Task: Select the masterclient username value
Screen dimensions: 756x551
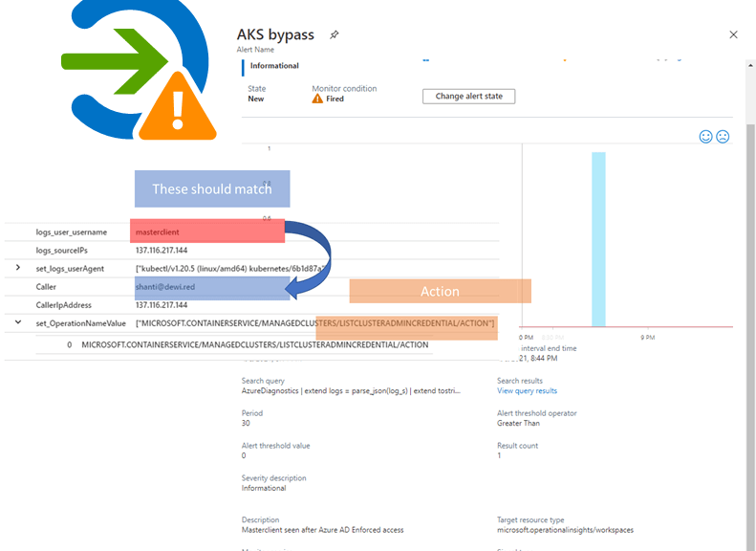Action: point(158,232)
